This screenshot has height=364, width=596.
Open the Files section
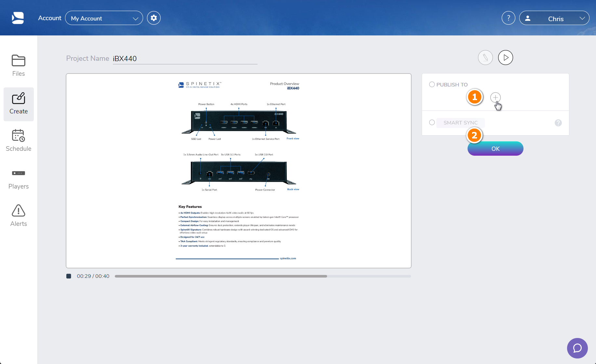point(19,66)
